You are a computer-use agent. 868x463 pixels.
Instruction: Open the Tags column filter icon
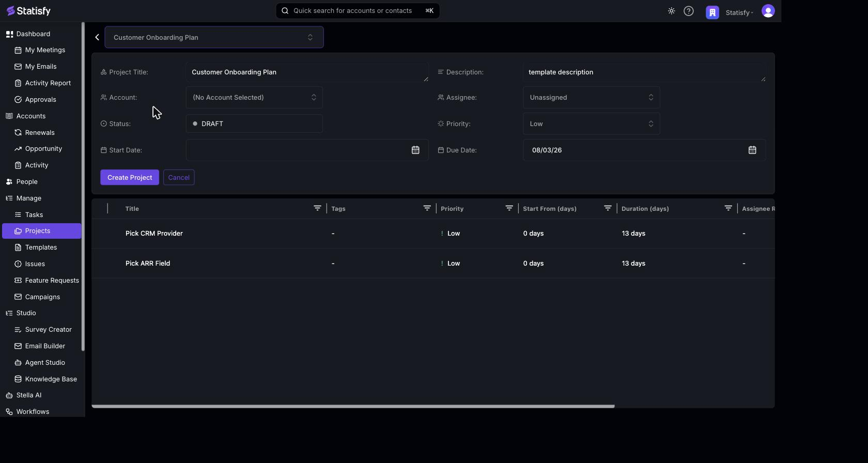coord(427,208)
